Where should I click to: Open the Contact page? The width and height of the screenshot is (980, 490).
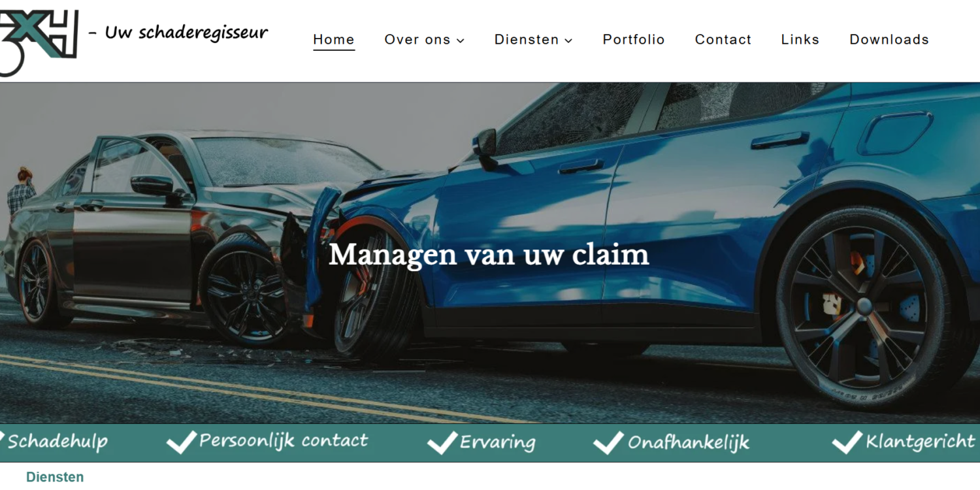coord(723,40)
